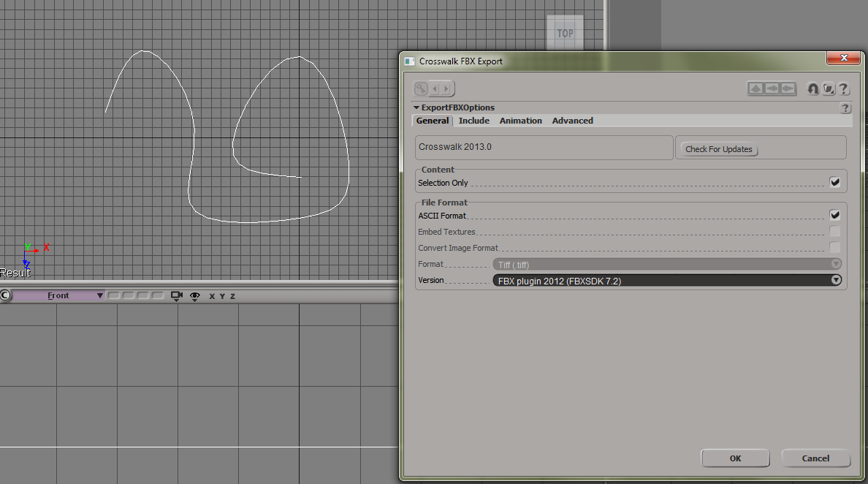
Task: Click the Z axis button in viewport bar
Action: (232, 296)
